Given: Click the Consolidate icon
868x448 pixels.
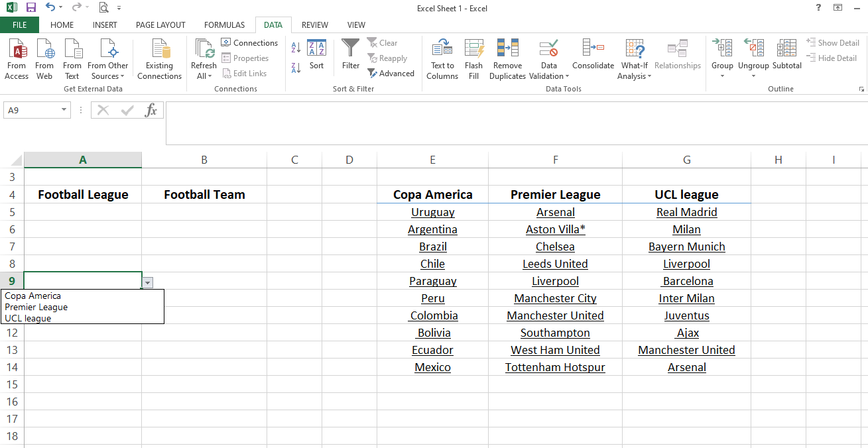Looking at the screenshot, I should click(x=593, y=50).
